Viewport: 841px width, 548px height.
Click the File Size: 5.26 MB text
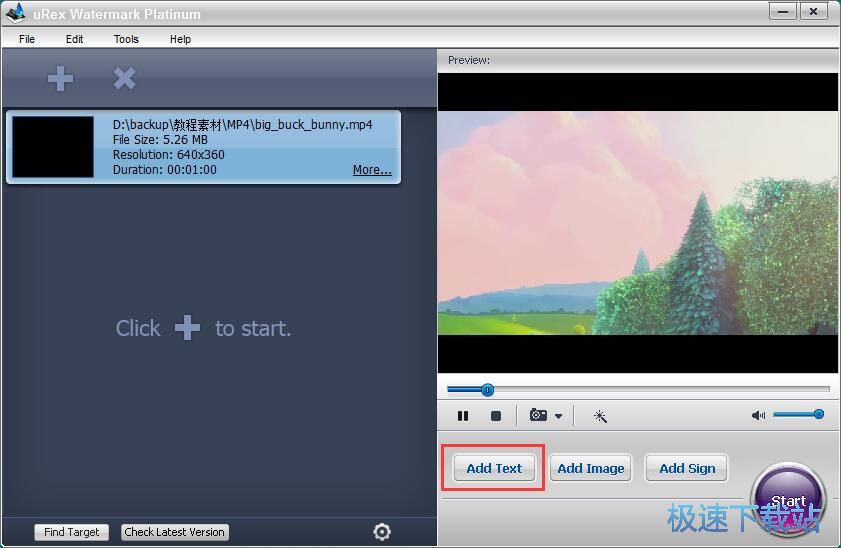click(x=160, y=140)
